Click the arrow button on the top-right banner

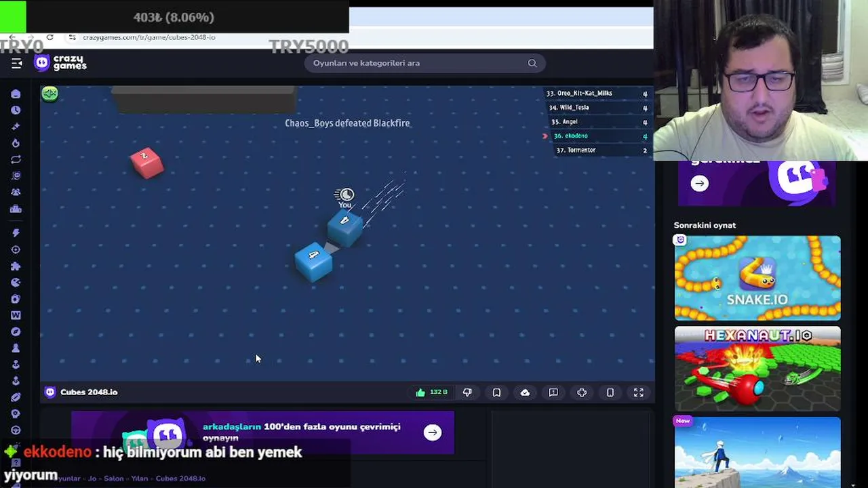700,184
